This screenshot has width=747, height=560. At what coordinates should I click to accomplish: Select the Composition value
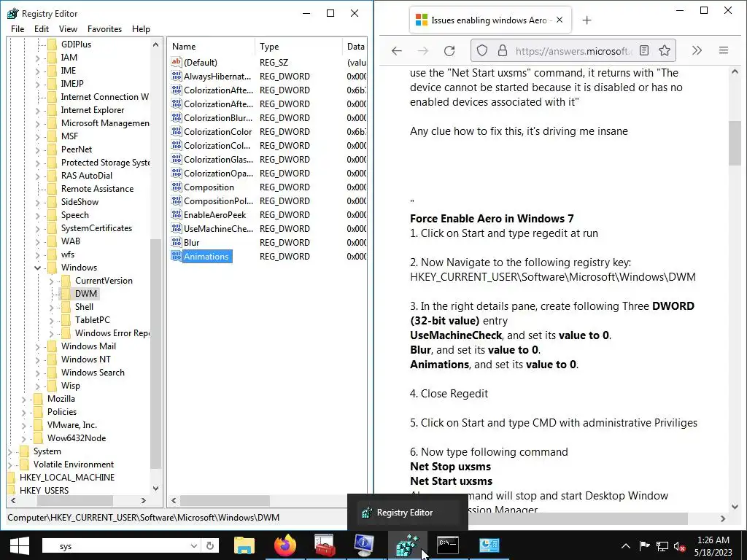click(209, 187)
